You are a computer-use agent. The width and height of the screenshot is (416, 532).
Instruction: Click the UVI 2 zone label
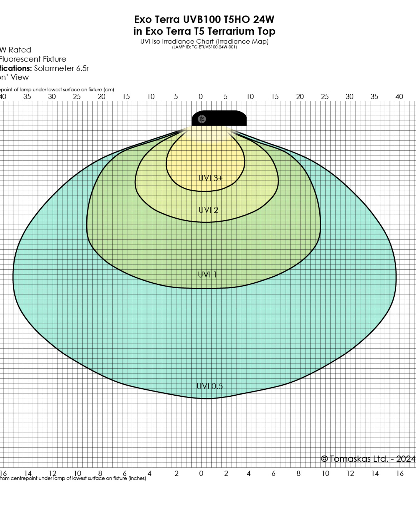tap(208, 210)
